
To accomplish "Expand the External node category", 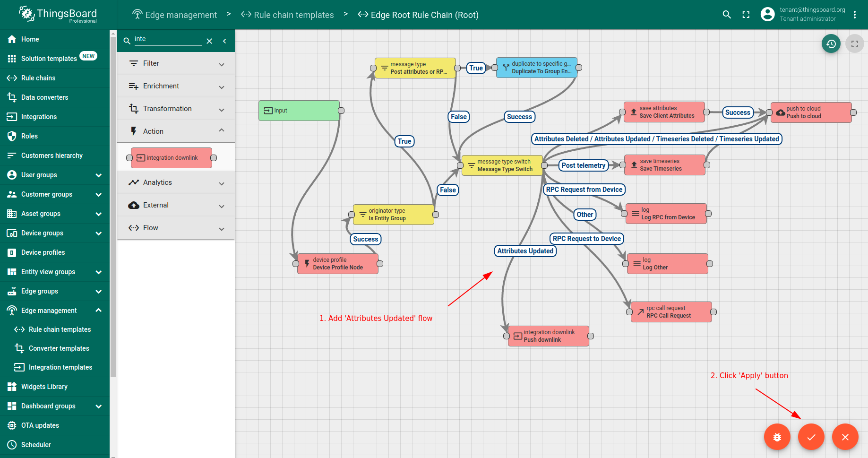I will (x=176, y=205).
